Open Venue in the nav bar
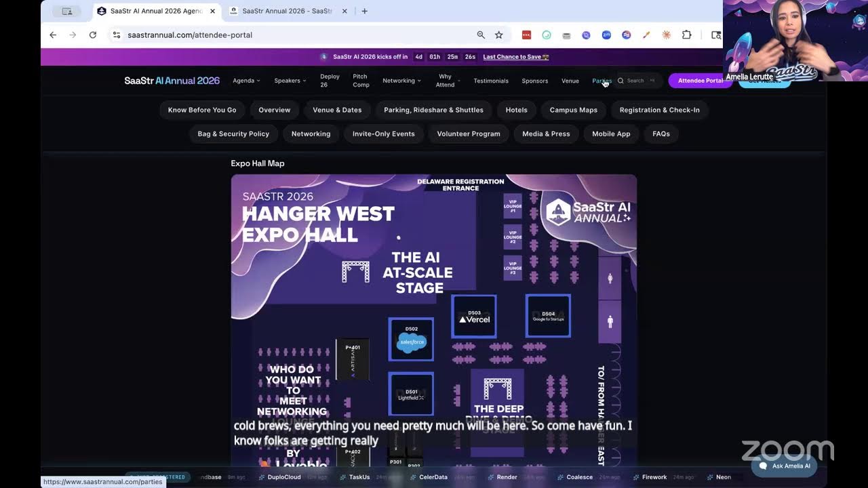The width and height of the screenshot is (868, 488). coord(570,81)
